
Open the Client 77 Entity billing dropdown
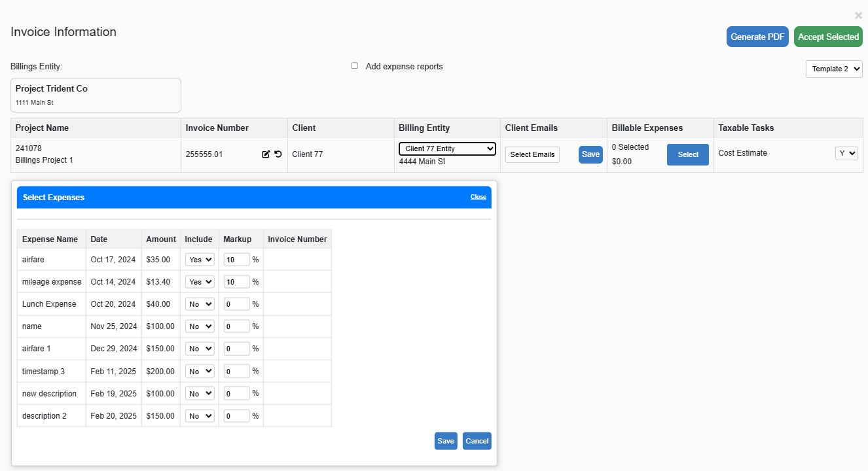(447, 148)
